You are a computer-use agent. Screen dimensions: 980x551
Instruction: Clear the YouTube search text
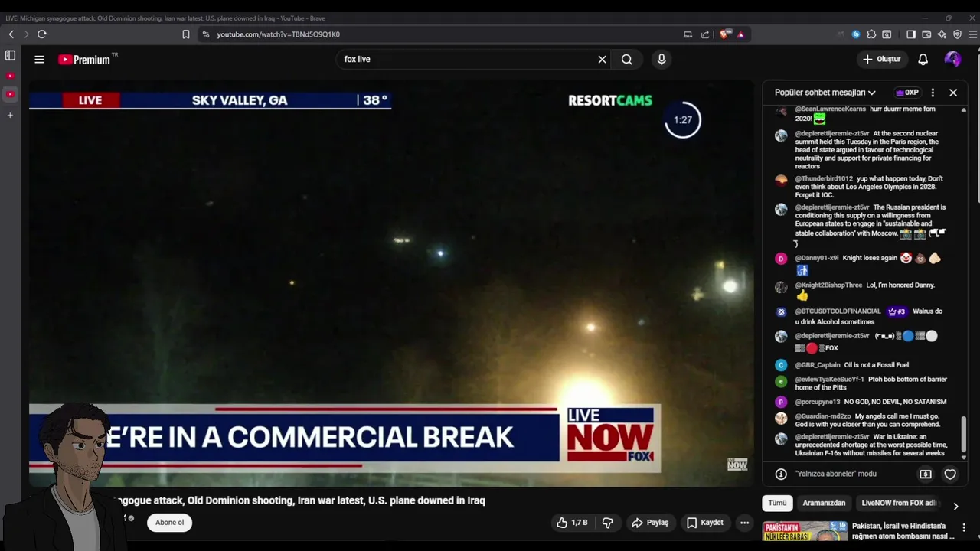coord(602,59)
